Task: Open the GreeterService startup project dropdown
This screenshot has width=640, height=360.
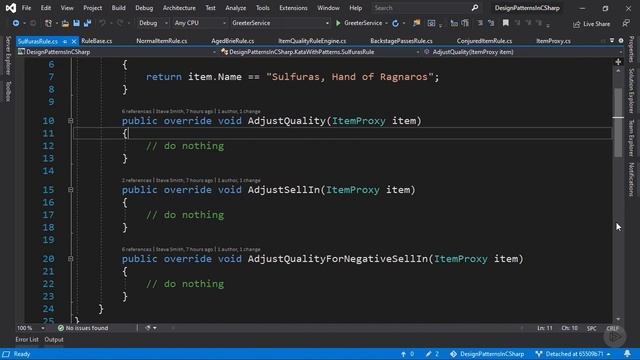Action: tap(280, 23)
